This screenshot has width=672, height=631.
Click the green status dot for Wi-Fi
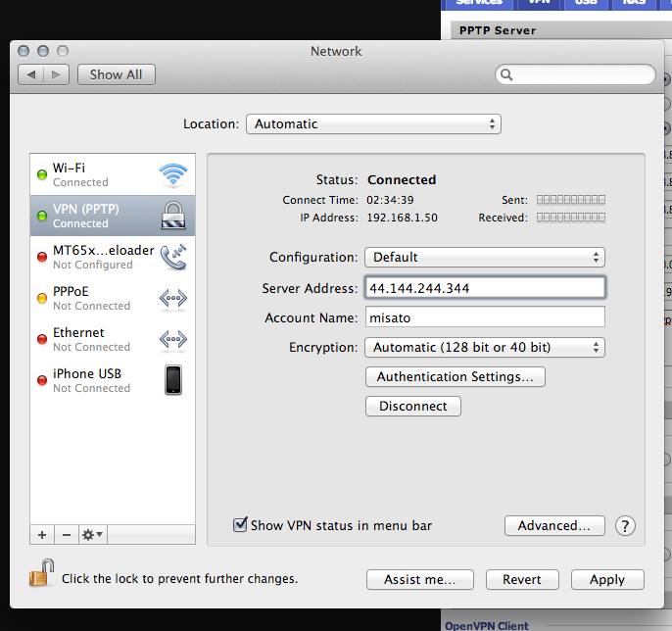tap(42, 174)
